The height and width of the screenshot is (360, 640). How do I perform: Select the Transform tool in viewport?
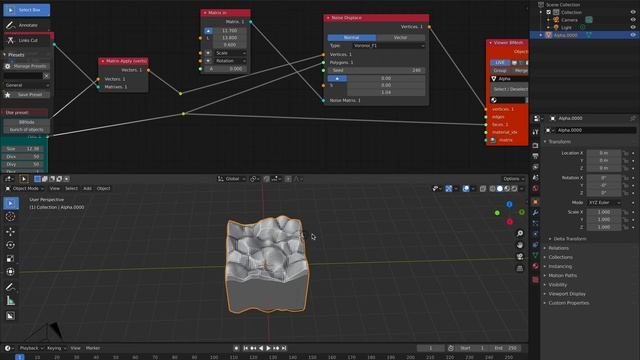click(x=11, y=272)
